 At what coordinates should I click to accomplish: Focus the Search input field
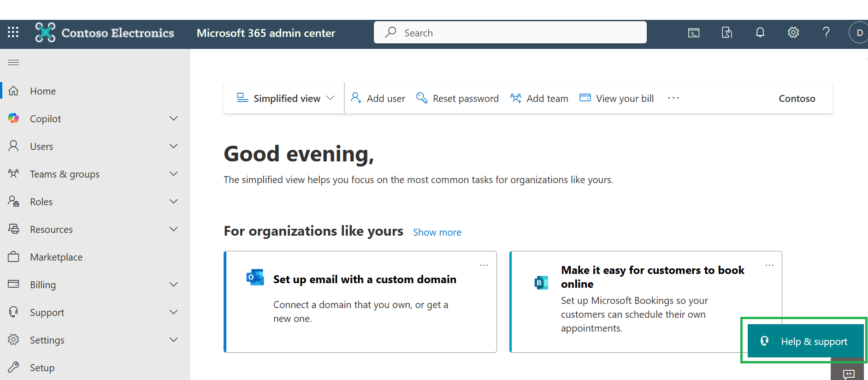tap(510, 32)
